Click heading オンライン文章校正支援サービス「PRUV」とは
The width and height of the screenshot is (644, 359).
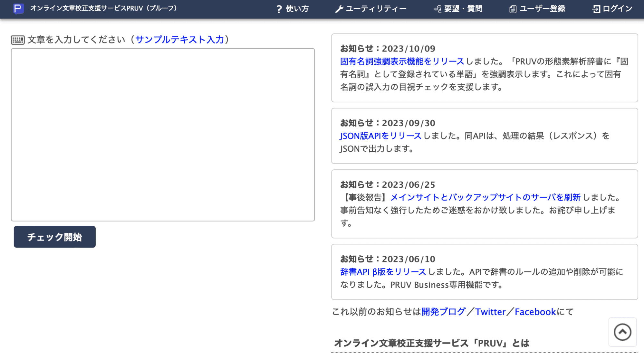432,343
